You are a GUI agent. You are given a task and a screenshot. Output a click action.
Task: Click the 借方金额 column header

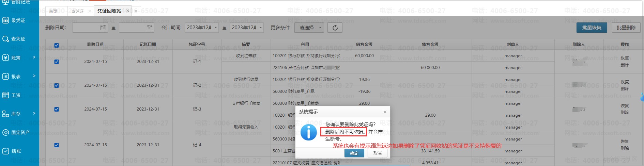coord(364,45)
